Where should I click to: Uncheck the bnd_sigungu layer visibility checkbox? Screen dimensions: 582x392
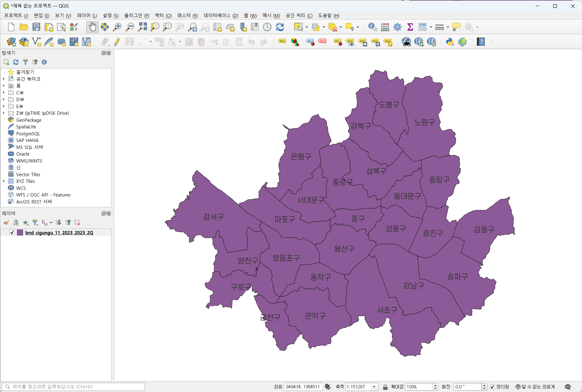(x=12, y=232)
